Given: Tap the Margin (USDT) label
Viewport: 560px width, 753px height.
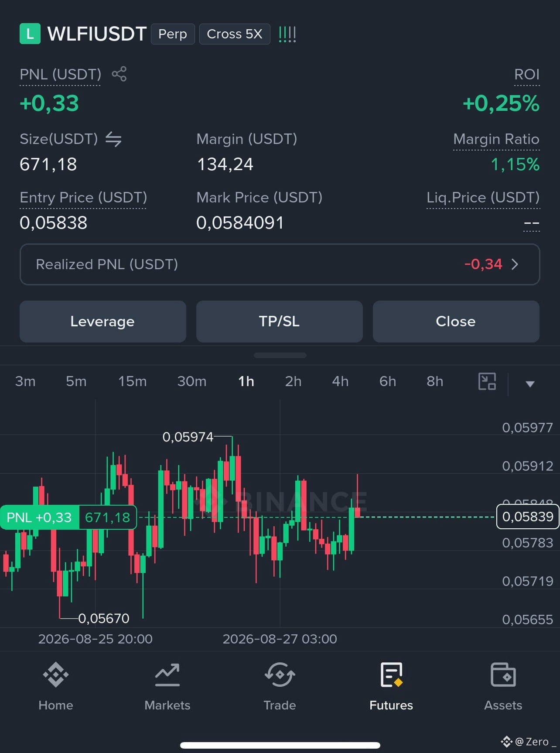Looking at the screenshot, I should 247,139.
